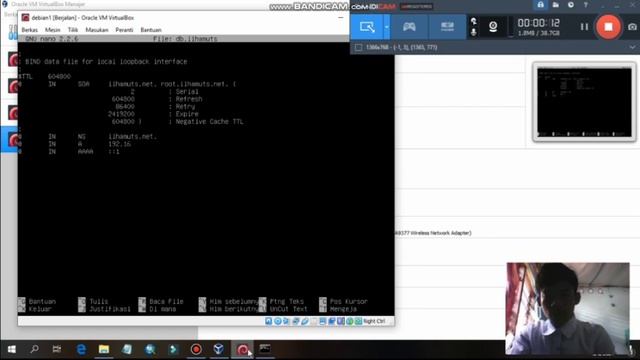Open the Peranti menu
Screen dimensions: 640x360
click(124, 30)
